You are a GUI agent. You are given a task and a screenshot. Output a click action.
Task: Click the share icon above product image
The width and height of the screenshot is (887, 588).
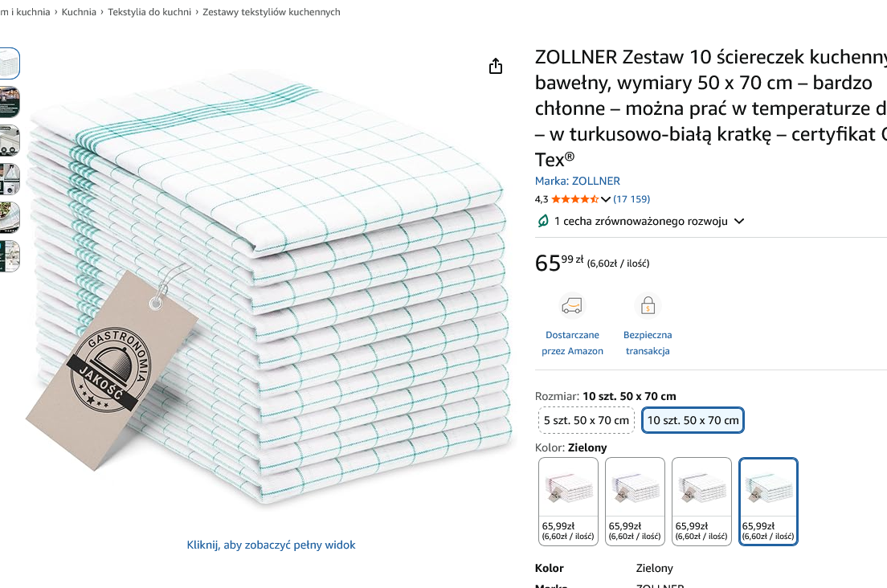496,66
